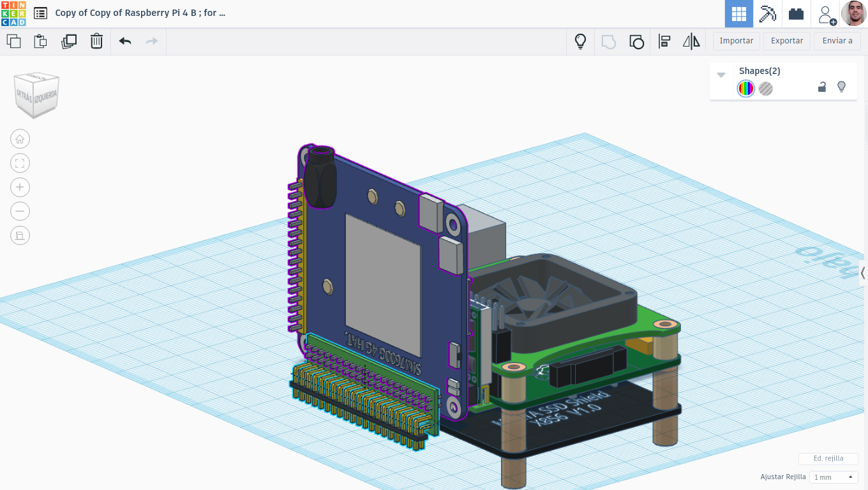This screenshot has height=490, width=868.
Task: Select the blue SIM7600G 4G HAT board
Action: (383, 281)
